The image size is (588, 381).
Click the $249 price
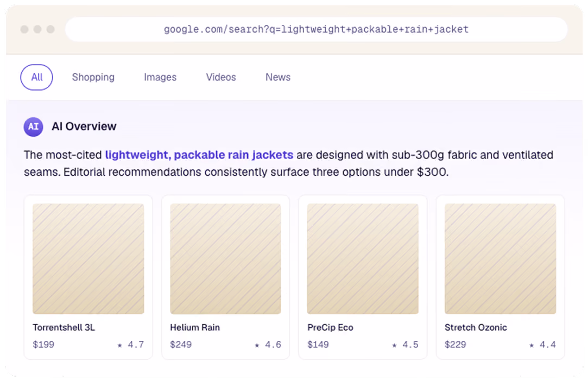coord(181,345)
